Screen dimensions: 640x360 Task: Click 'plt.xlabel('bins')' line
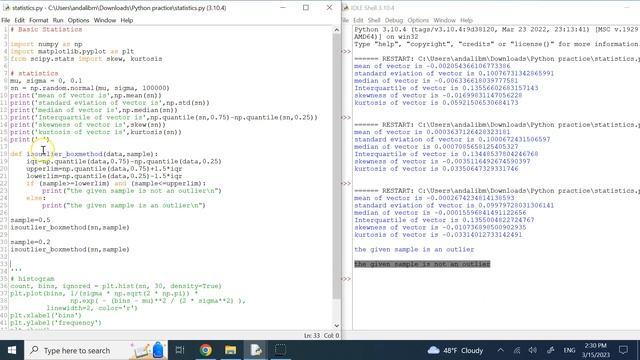[x=46, y=316]
